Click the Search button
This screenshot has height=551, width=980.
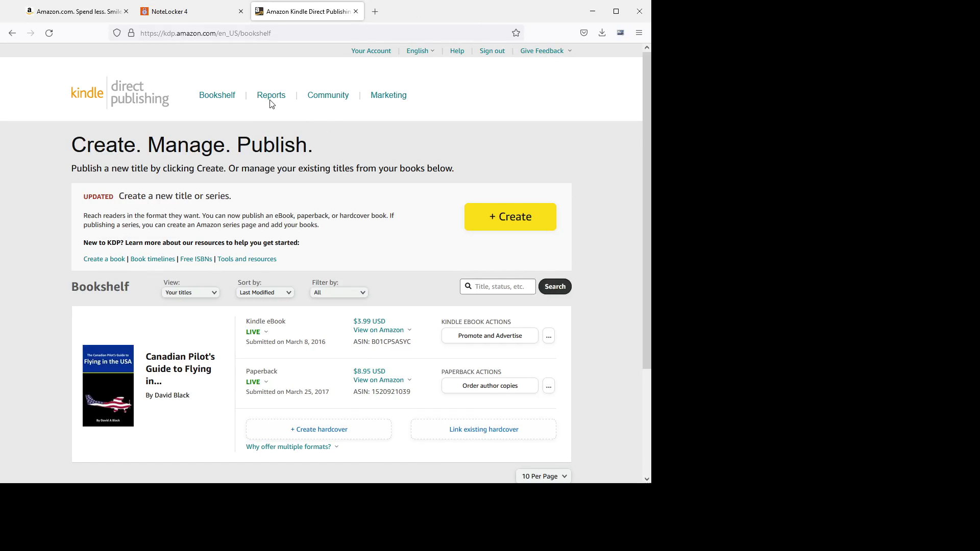coord(555,287)
